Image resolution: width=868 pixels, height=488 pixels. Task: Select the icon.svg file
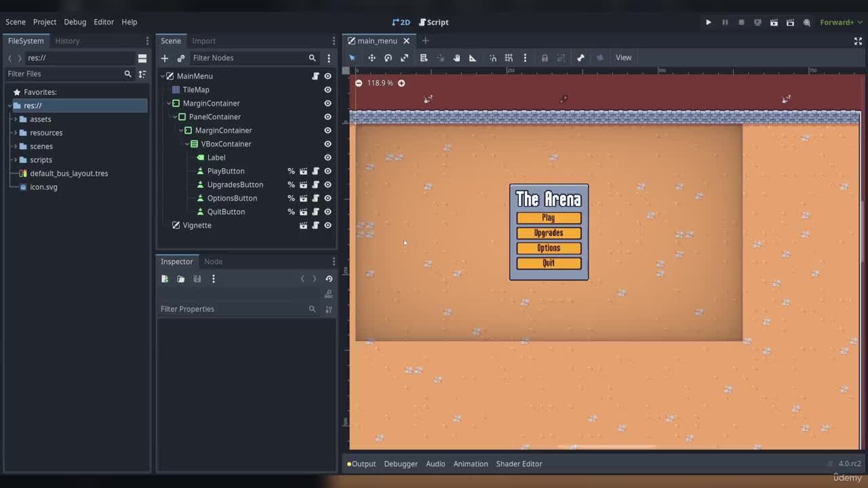[43, 187]
